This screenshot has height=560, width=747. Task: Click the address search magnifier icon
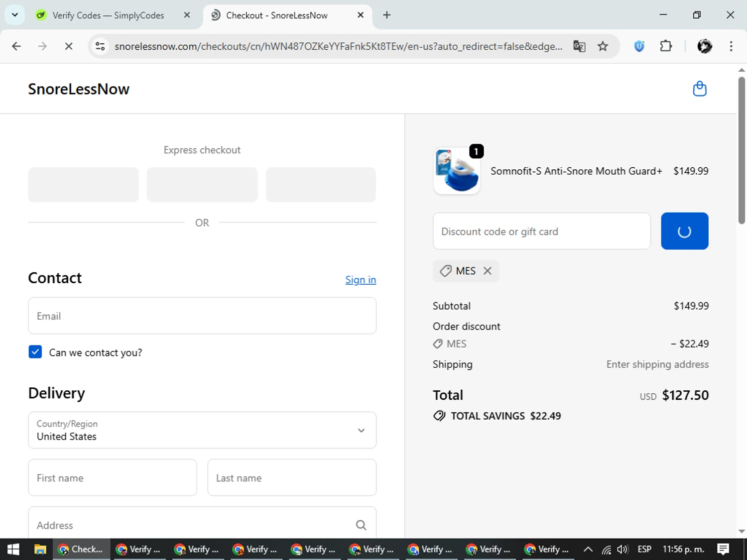[361, 525]
